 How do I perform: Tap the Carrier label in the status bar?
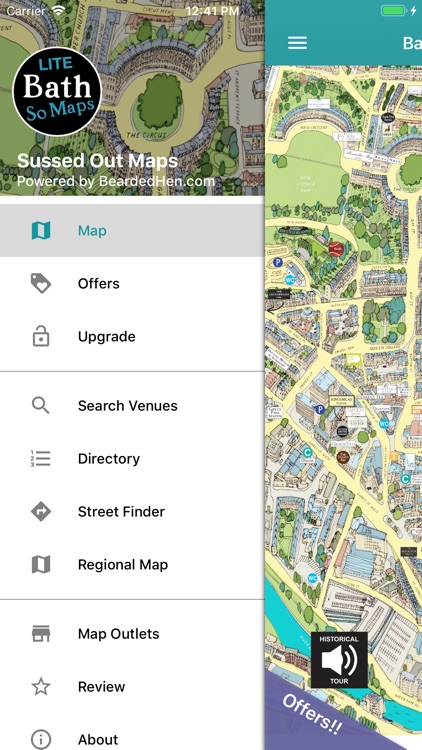coord(26,11)
